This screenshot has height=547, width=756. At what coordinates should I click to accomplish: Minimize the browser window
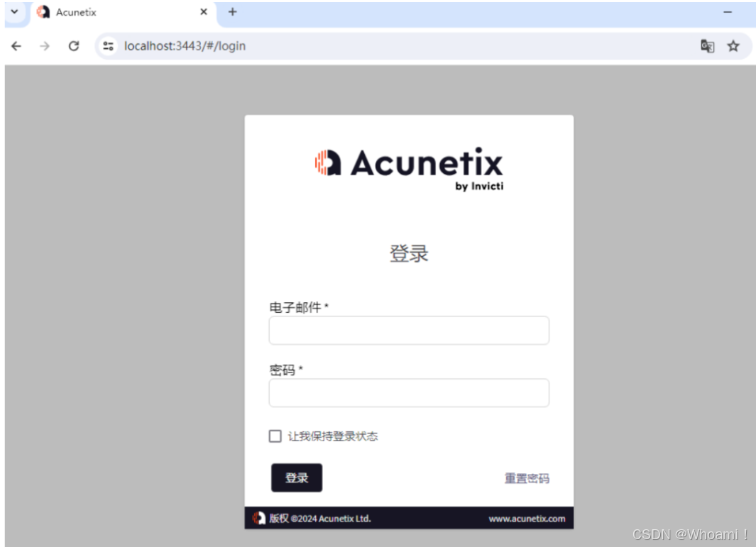(x=728, y=12)
